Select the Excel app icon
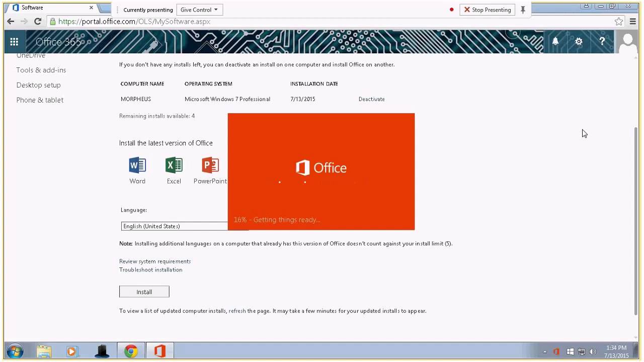Image resolution: width=644 pixels, height=362 pixels. 174,165
